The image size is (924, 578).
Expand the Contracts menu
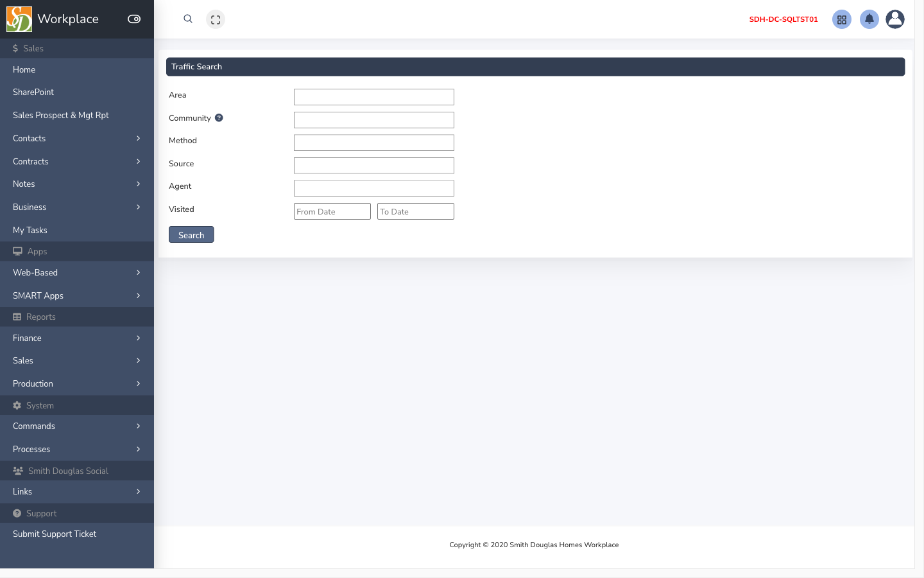(77, 161)
